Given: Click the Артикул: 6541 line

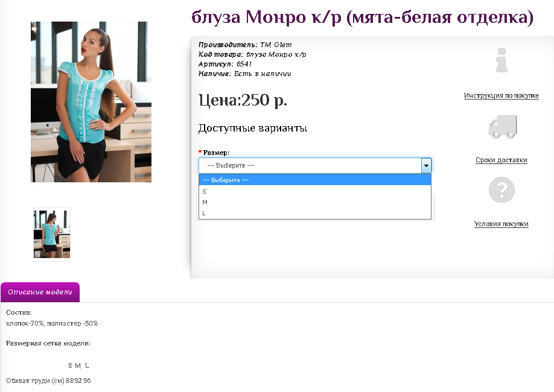Looking at the screenshot, I should tap(225, 64).
